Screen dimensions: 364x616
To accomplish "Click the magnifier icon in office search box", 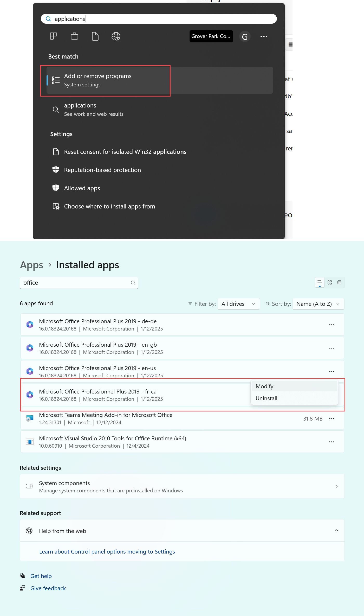I will (x=133, y=283).
